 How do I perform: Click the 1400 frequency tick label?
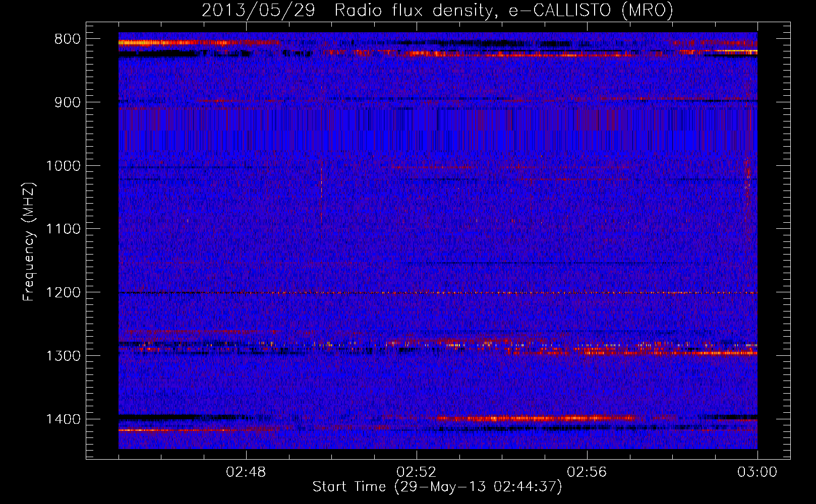click(64, 419)
